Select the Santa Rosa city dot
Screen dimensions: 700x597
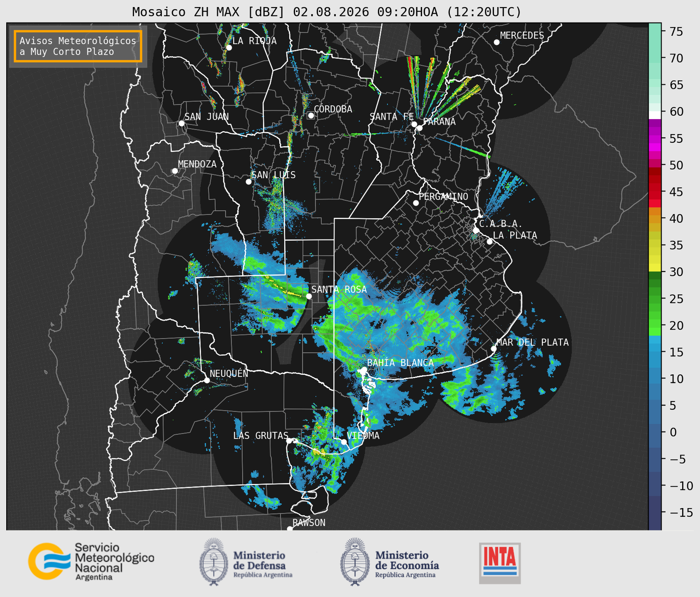(309, 296)
